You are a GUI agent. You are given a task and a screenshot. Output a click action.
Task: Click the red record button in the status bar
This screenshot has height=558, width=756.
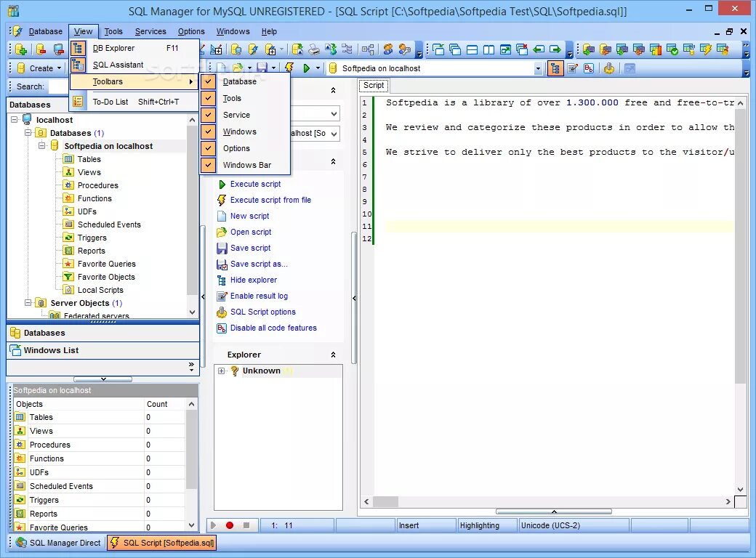point(230,525)
